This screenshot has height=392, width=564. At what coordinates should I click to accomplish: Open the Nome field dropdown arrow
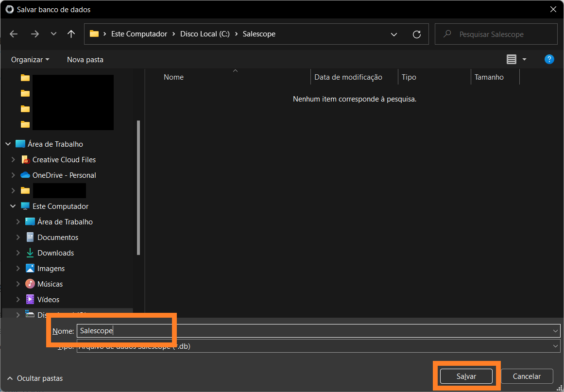[x=555, y=331]
